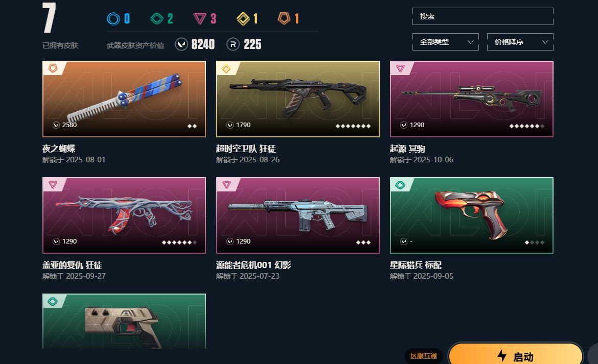Click the lightning bolt on 启动 button
This screenshot has height=364, width=598.
502,356
